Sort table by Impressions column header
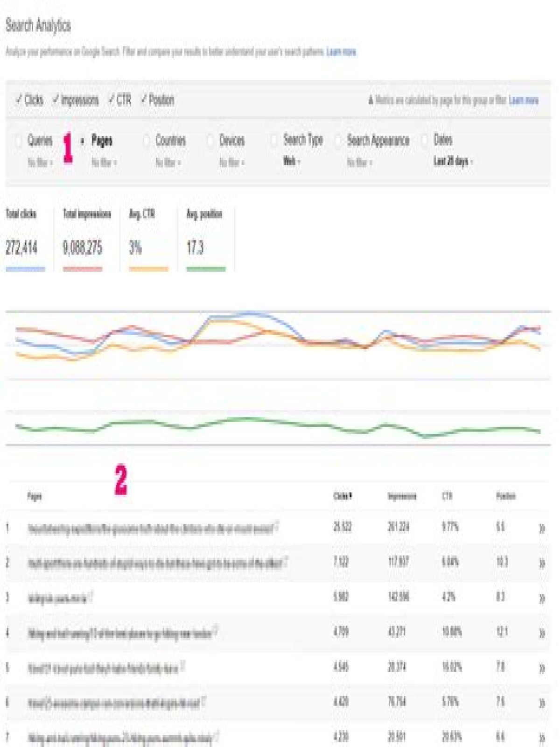Screen dimensions: 560x747 click(402, 496)
